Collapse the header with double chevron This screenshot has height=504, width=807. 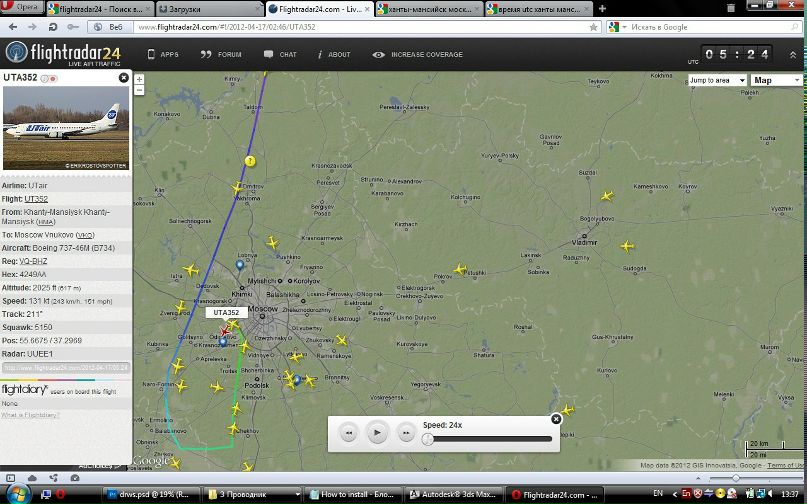pyautogui.click(x=793, y=55)
